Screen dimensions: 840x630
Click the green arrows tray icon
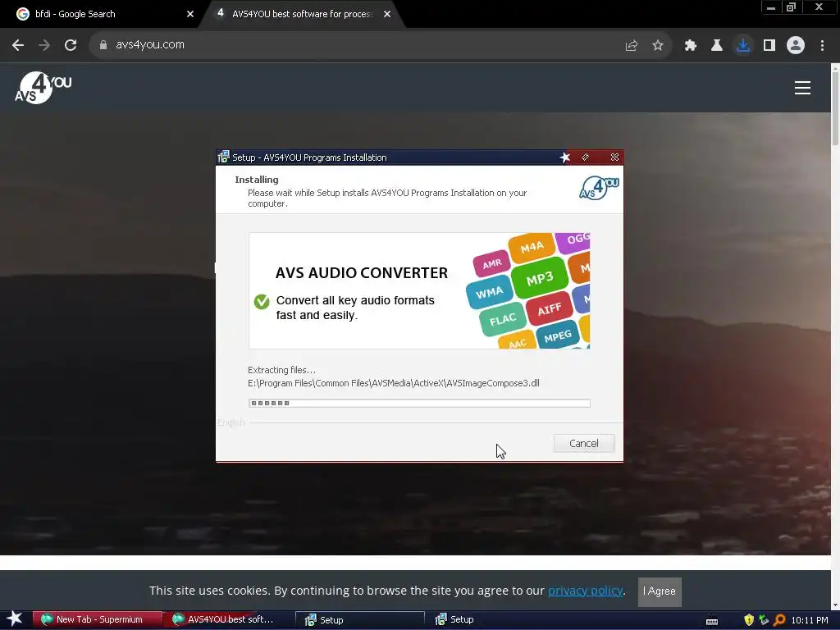[x=764, y=620]
